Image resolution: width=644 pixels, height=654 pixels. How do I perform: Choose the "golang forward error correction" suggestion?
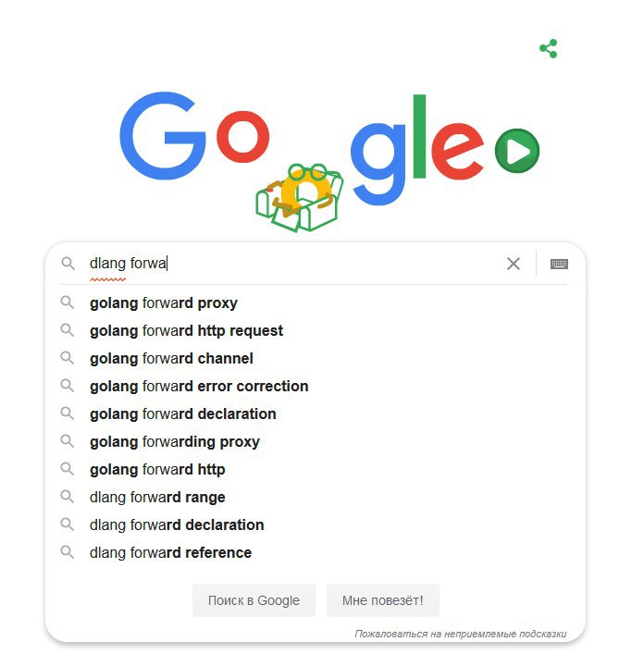(199, 386)
